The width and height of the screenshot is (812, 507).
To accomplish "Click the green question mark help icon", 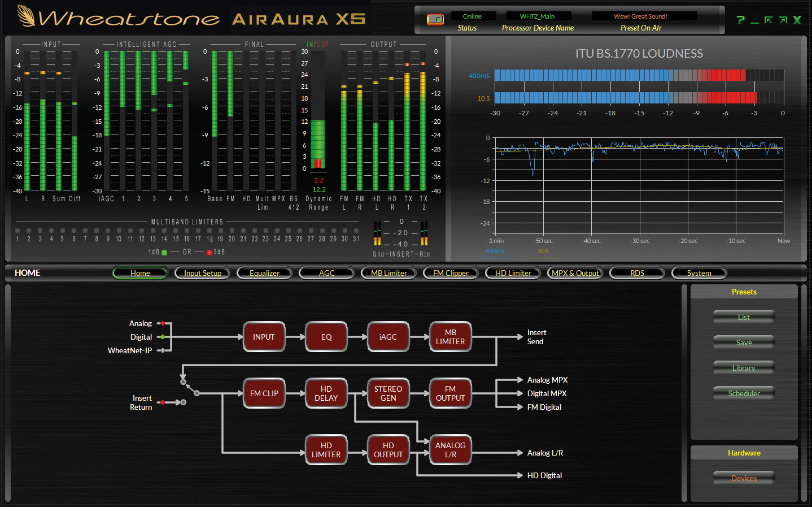I will click(740, 20).
